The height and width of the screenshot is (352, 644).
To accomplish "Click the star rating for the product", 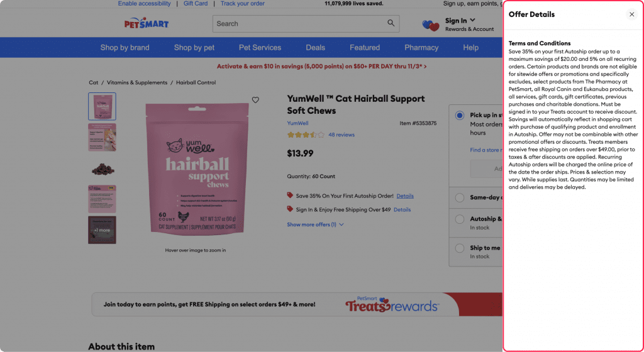I will point(306,135).
